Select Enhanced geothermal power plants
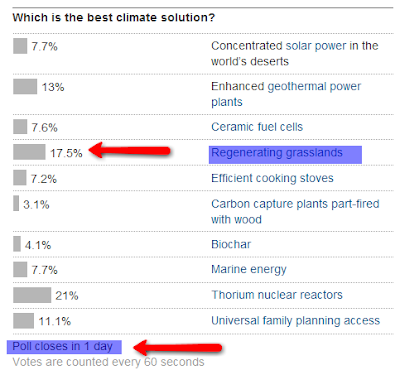The height and width of the screenshot is (370, 400). coord(286,94)
